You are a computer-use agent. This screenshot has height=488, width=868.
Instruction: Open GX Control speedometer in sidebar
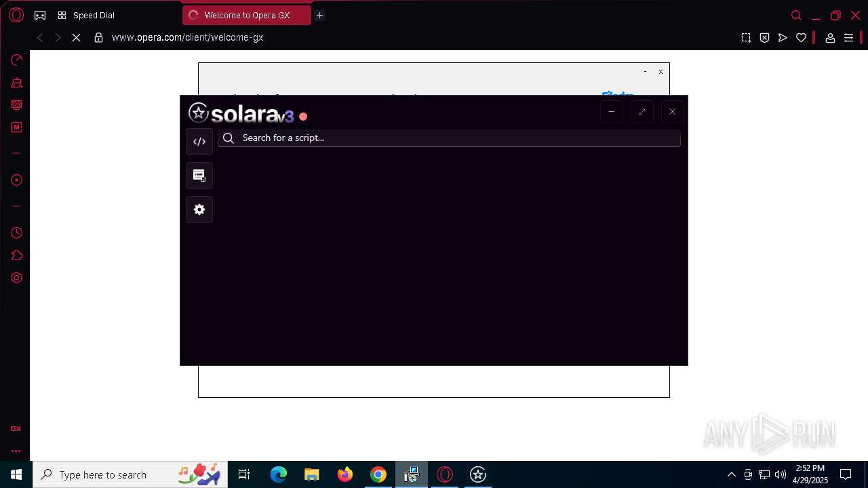[16, 60]
